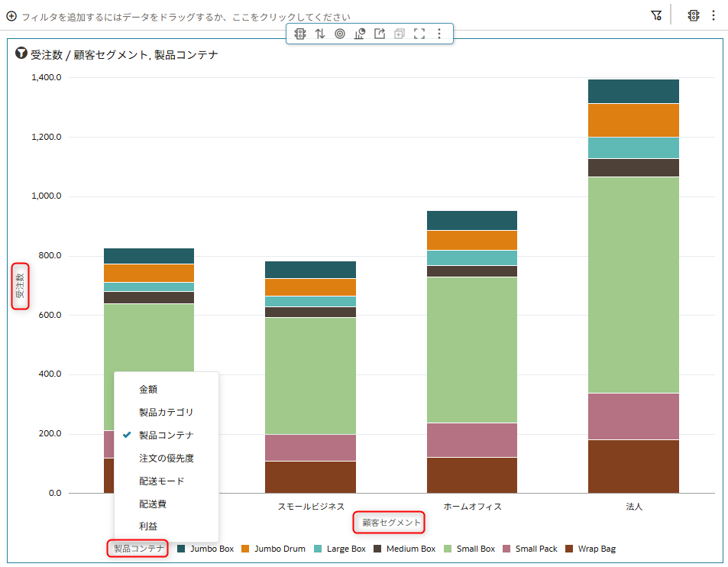Select the orange Jumbo Drum segment of the 法人 bar

(633, 120)
